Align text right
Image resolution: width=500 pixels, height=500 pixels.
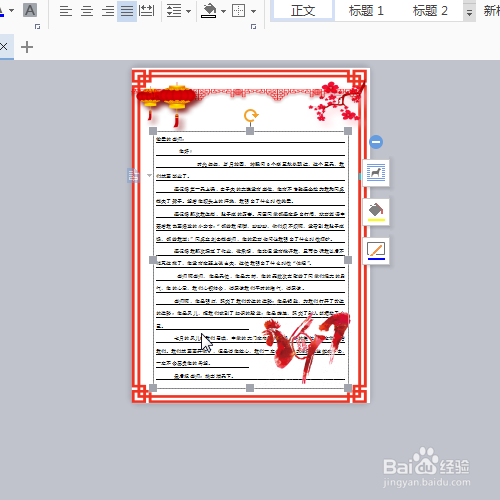pos(108,11)
